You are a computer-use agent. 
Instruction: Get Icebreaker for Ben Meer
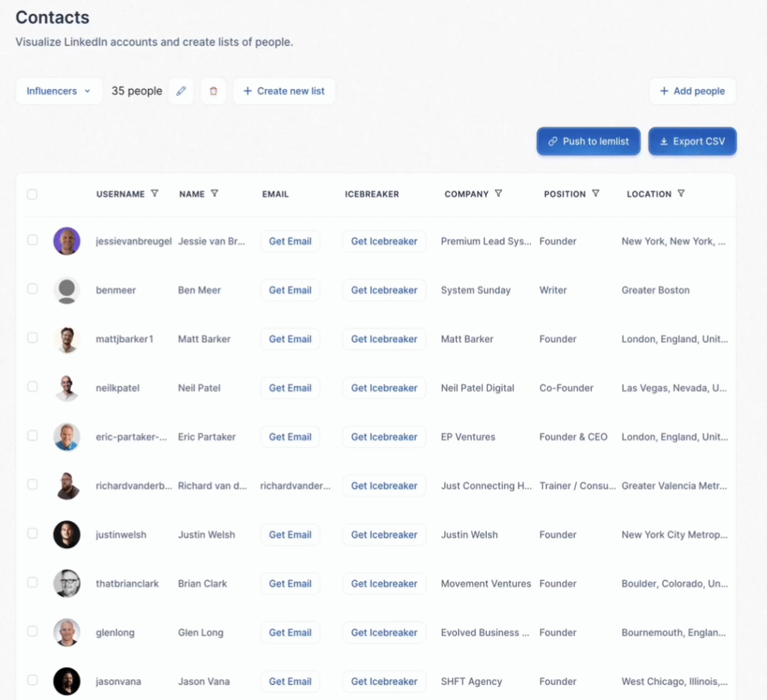click(x=384, y=290)
